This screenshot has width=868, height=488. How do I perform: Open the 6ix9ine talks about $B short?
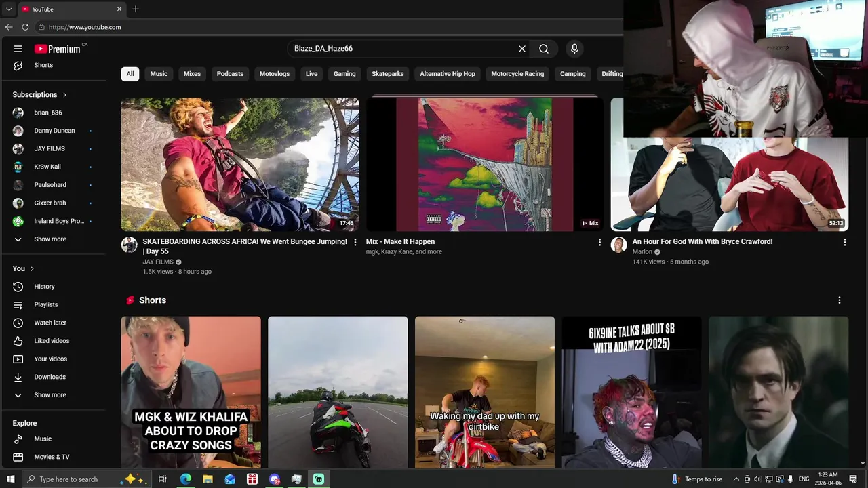point(632,392)
